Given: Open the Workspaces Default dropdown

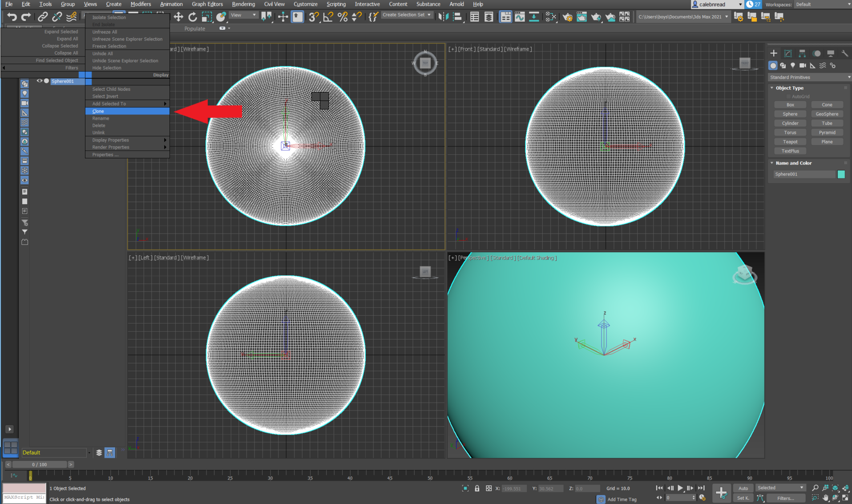Looking at the screenshot, I should coord(823,4).
